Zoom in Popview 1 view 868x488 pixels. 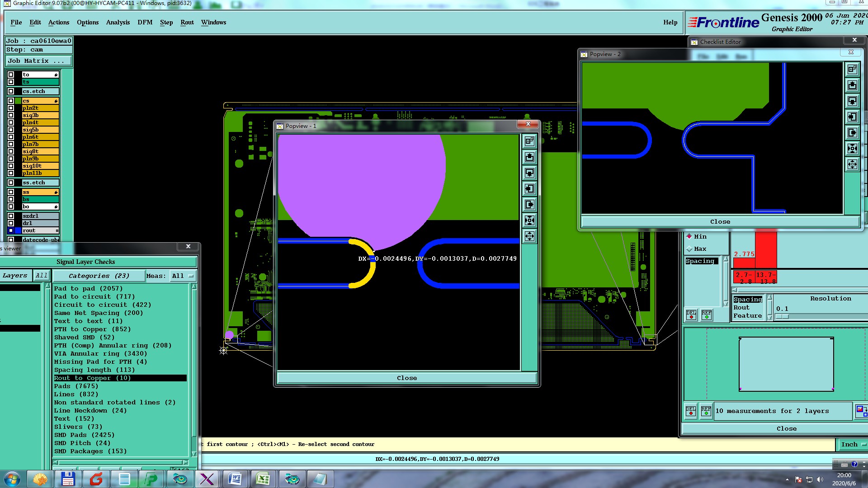tap(529, 221)
